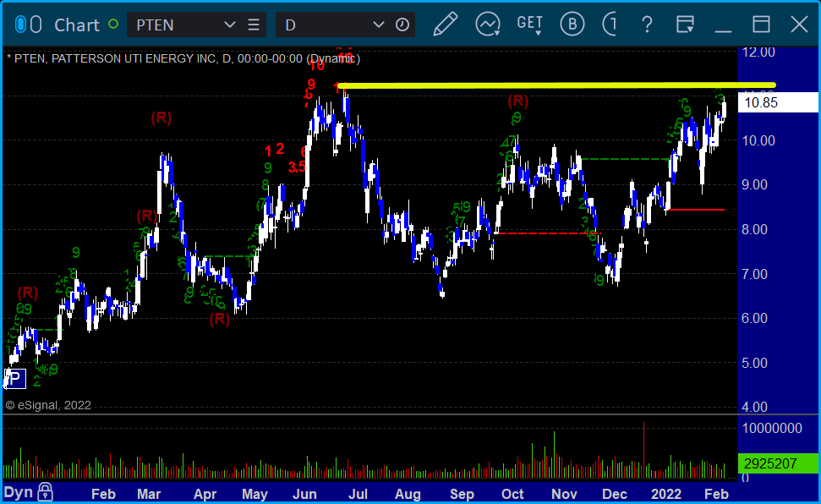This screenshot has height=504, width=821.
Task: Open the GET dropdown menu
Action: (530, 25)
